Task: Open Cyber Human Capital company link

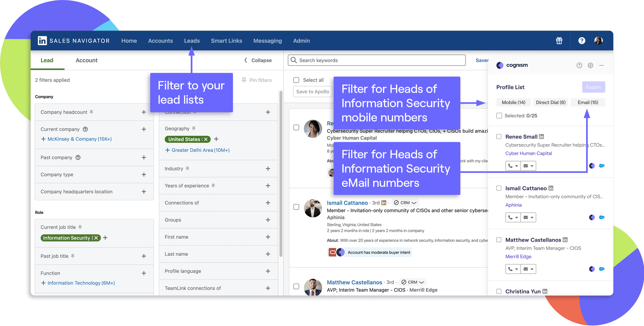Action: pyautogui.click(x=528, y=153)
